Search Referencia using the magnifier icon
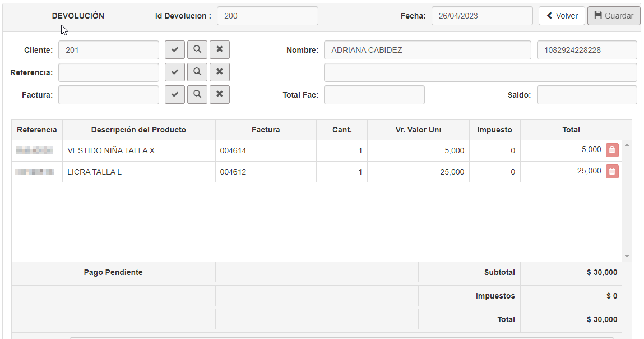The height and width of the screenshot is (339, 644). coord(197,72)
